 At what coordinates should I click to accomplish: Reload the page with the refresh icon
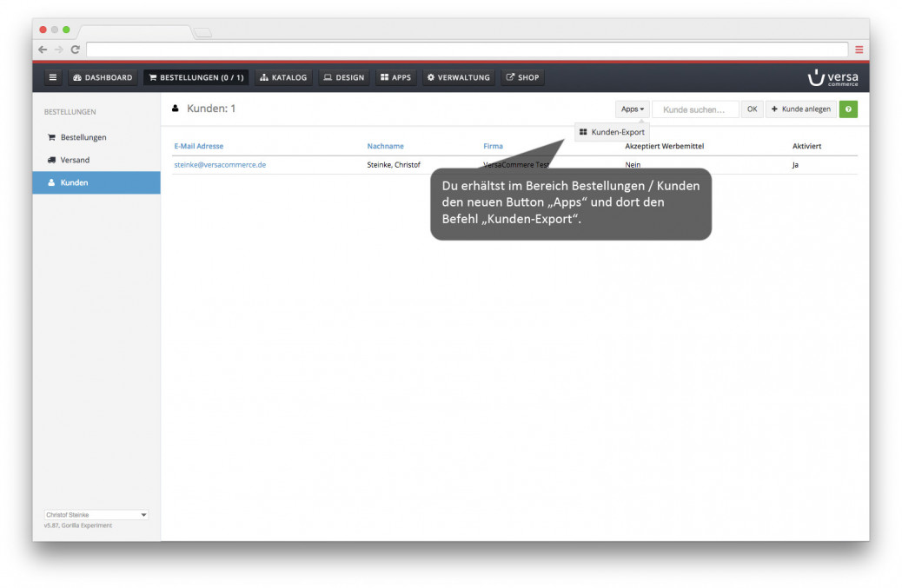tap(75, 50)
